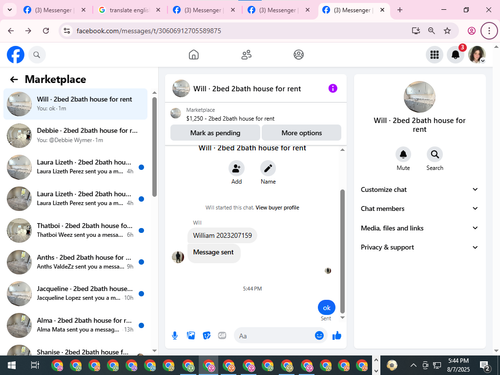
Task: Click More options button
Action: click(301, 133)
